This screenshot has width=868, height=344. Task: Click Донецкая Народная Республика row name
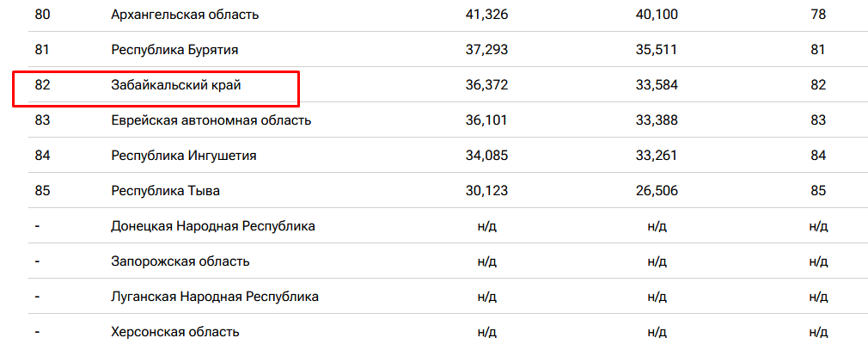pyautogui.click(x=213, y=226)
